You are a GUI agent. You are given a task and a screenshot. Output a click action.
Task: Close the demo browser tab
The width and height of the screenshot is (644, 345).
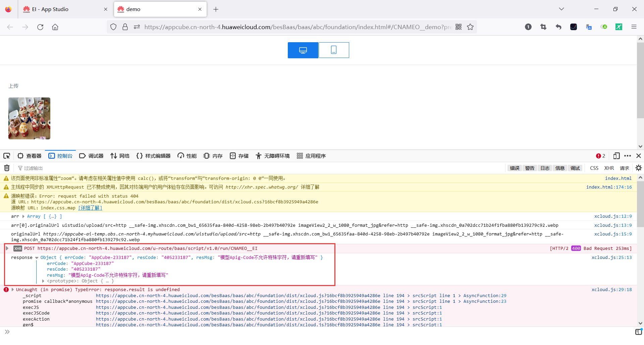pos(200,9)
